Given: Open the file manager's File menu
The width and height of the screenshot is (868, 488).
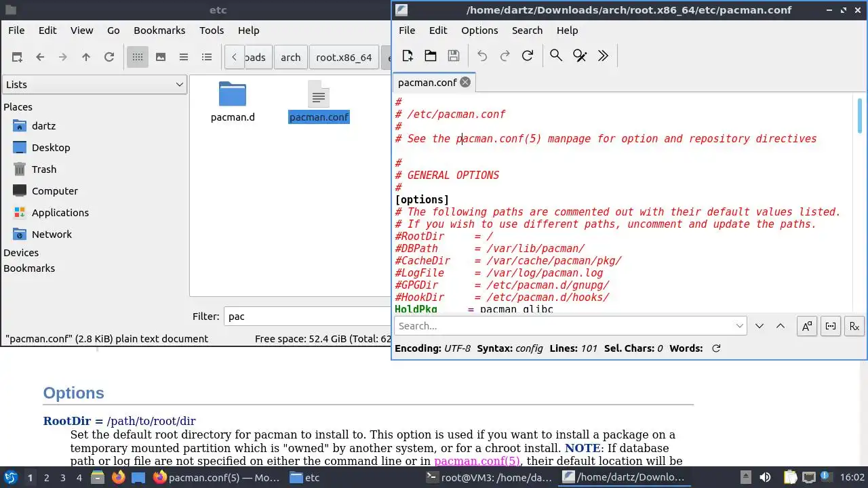Looking at the screenshot, I should point(16,30).
